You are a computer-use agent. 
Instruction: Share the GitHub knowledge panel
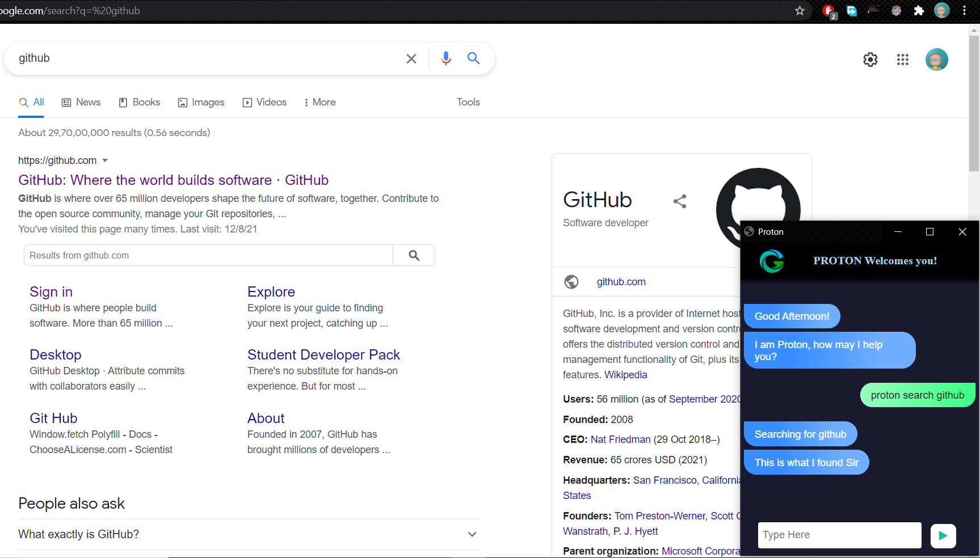point(680,201)
